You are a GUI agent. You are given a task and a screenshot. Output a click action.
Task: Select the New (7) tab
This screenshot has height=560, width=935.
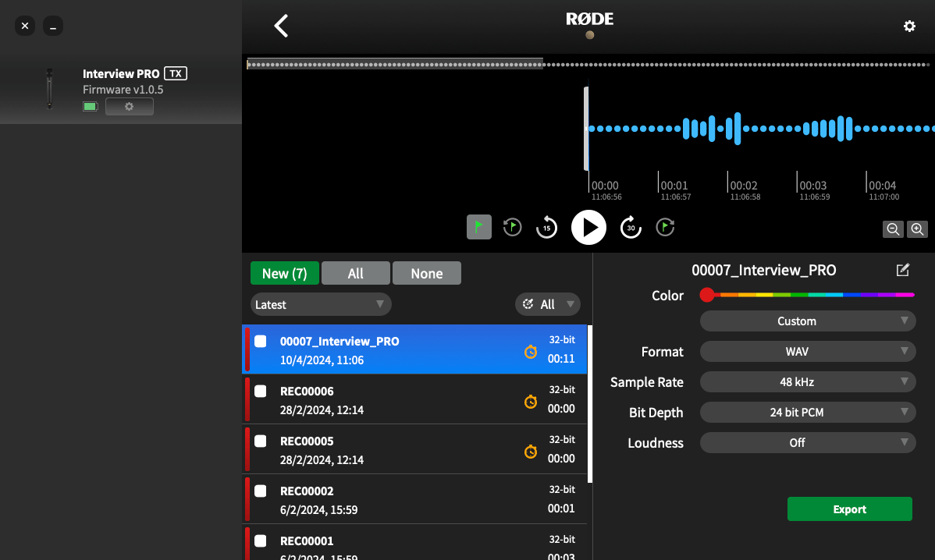[x=284, y=274]
